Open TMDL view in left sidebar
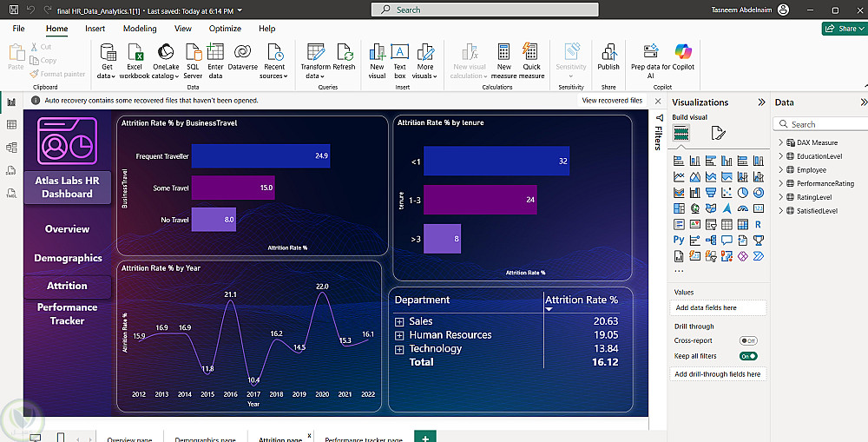 [11, 194]
